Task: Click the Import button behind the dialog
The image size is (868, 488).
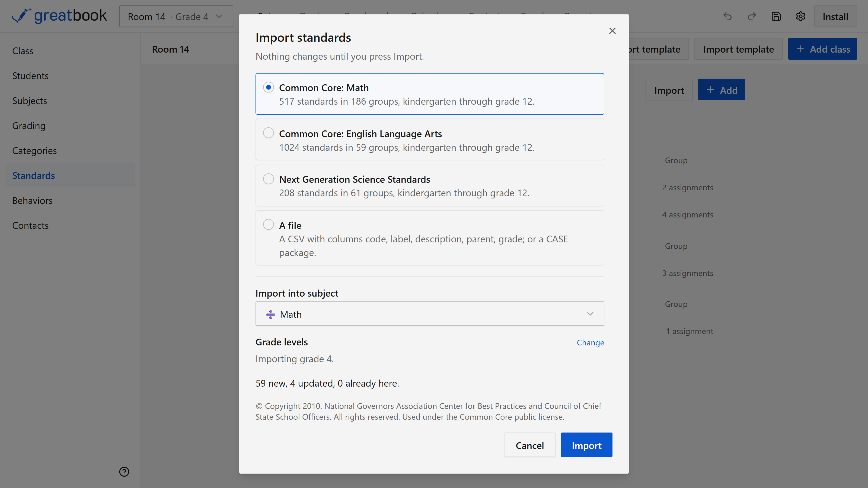Action: point(669,90)
